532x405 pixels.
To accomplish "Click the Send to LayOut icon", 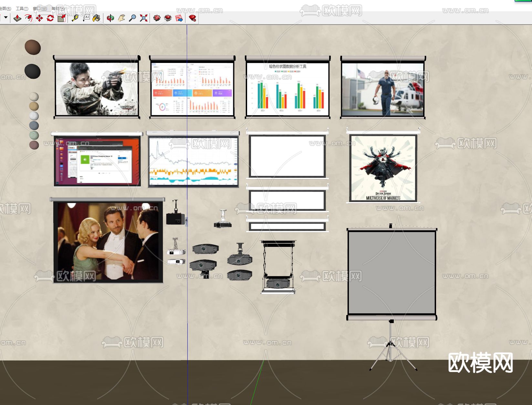I will point(179,18).
